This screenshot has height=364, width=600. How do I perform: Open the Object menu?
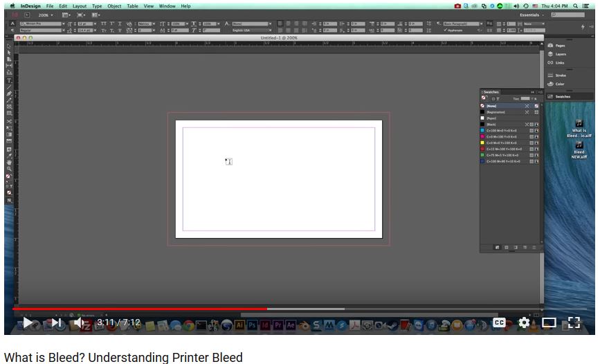(114, 6)
